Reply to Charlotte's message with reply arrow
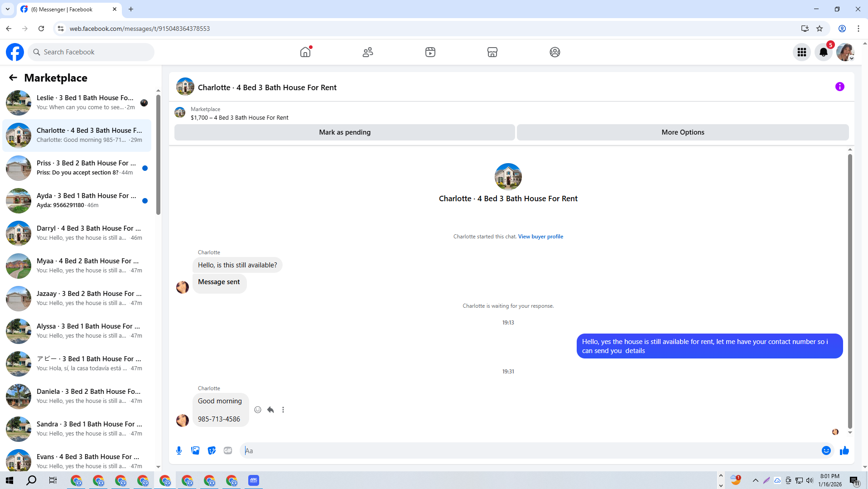The height and width of the screenshot is (489, 868). 270,410
